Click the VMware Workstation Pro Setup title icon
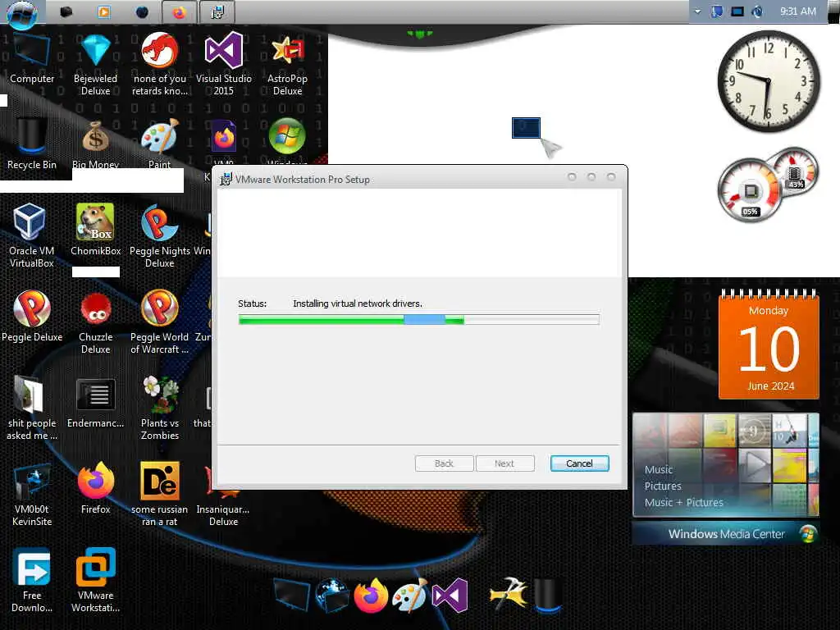 (x=226, y=179)
